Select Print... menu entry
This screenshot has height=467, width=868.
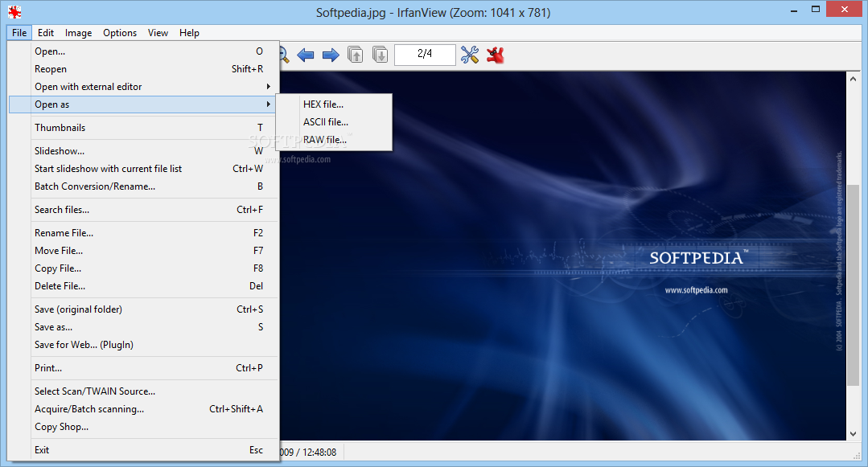point(143,368)
